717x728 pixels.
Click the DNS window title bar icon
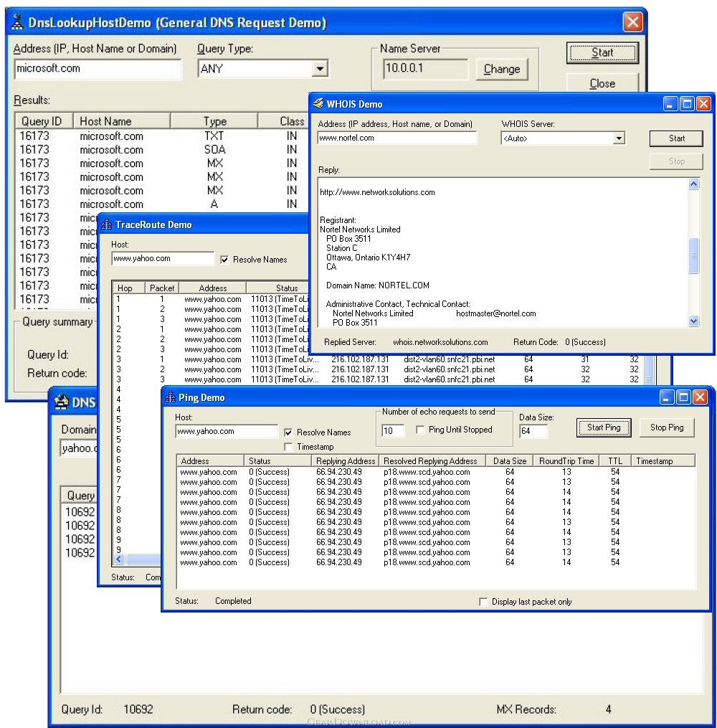coord(61,402)
